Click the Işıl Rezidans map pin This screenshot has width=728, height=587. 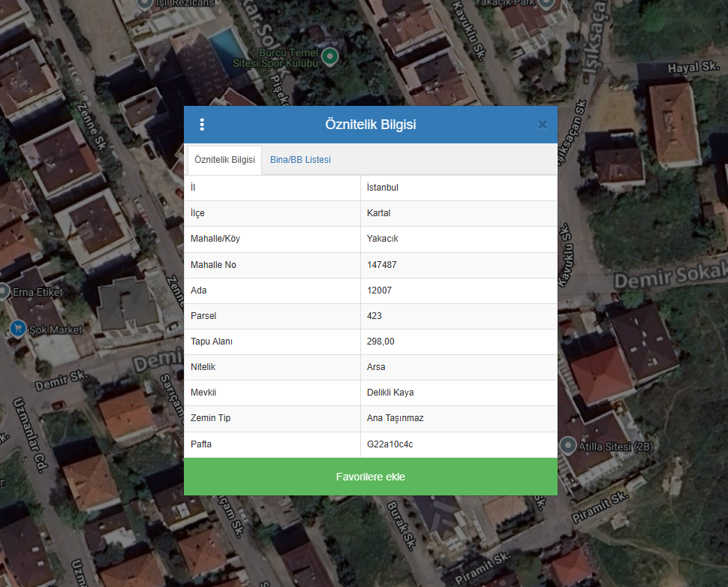point(143,3)
